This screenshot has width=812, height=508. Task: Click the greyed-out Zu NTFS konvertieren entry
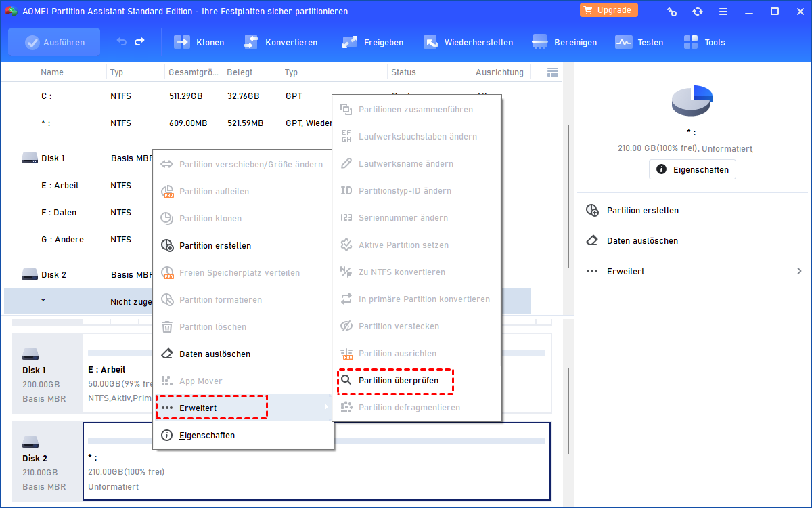click(x=416, y=272)
